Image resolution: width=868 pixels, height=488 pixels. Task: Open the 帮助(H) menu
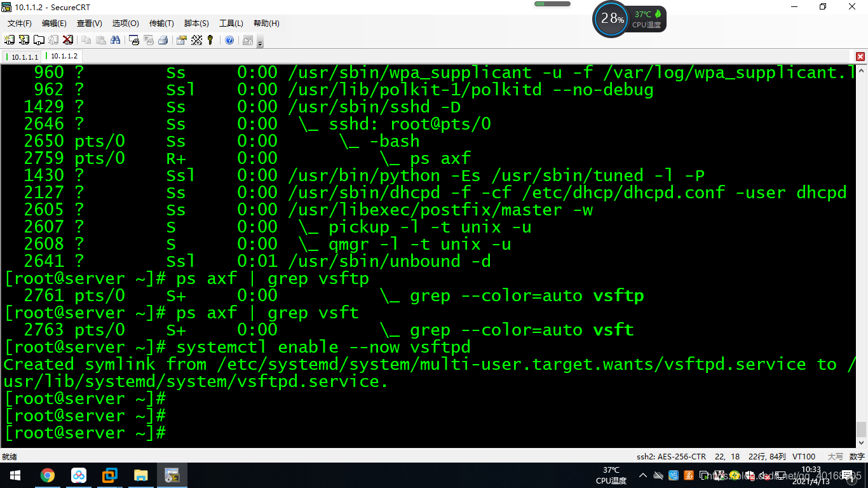pos(266,24)
